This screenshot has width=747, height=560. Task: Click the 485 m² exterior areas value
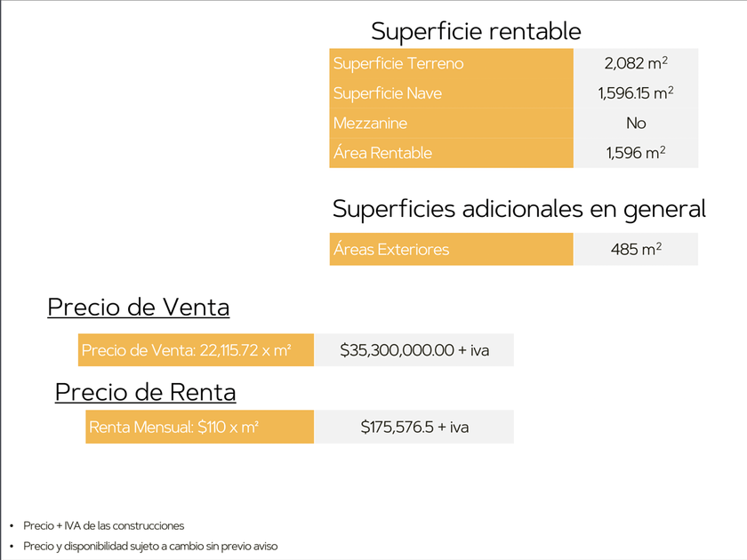[636, 250]
